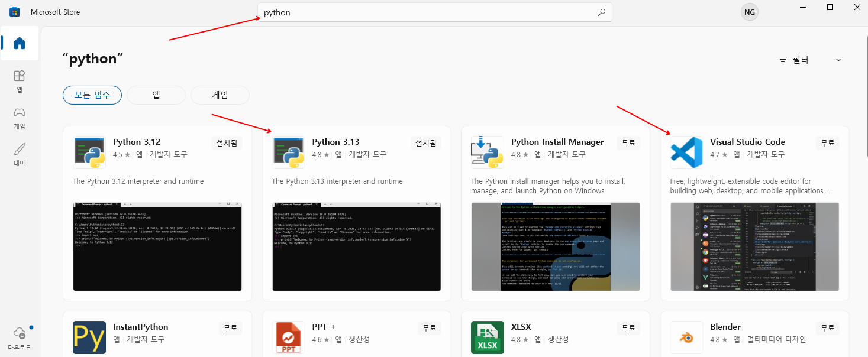Click the filter lines icon
The image size is (868, 357).
pyautogui.click(x=783, y=60)
